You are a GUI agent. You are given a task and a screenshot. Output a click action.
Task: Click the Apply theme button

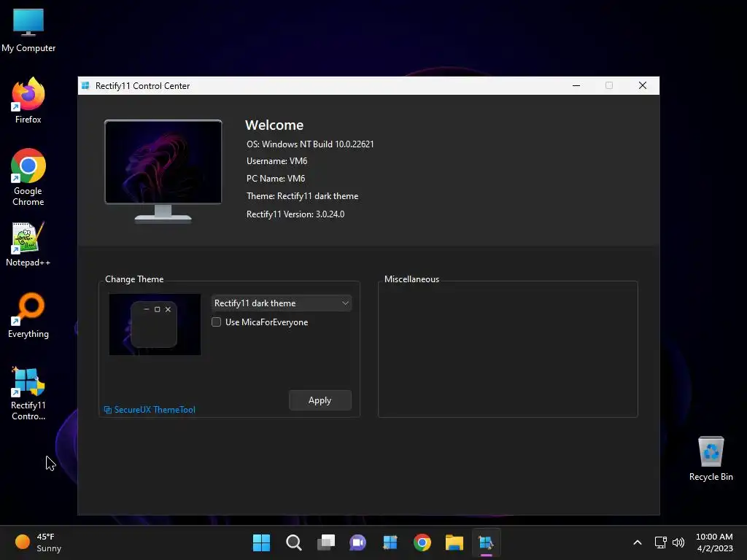click(x=320, y=400)
